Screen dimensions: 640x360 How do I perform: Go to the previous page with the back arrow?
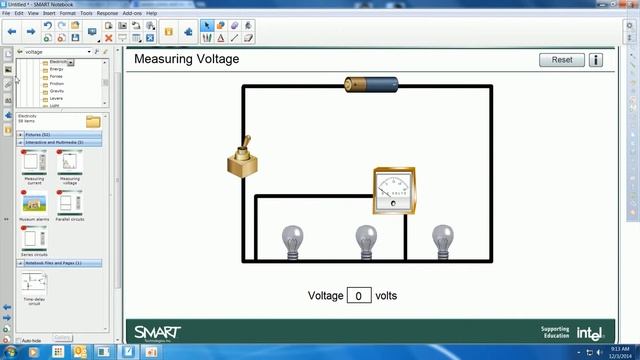click(x=12, y=31)
